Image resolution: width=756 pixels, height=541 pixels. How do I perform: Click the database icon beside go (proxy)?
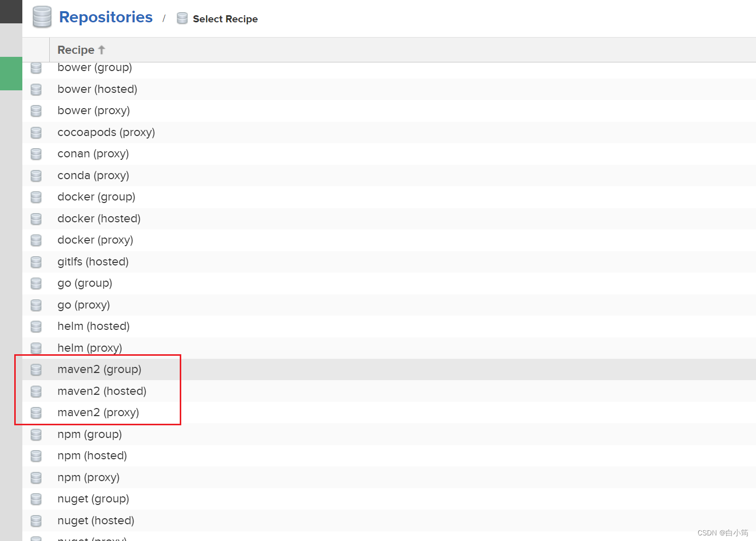[x=36, y=306]
